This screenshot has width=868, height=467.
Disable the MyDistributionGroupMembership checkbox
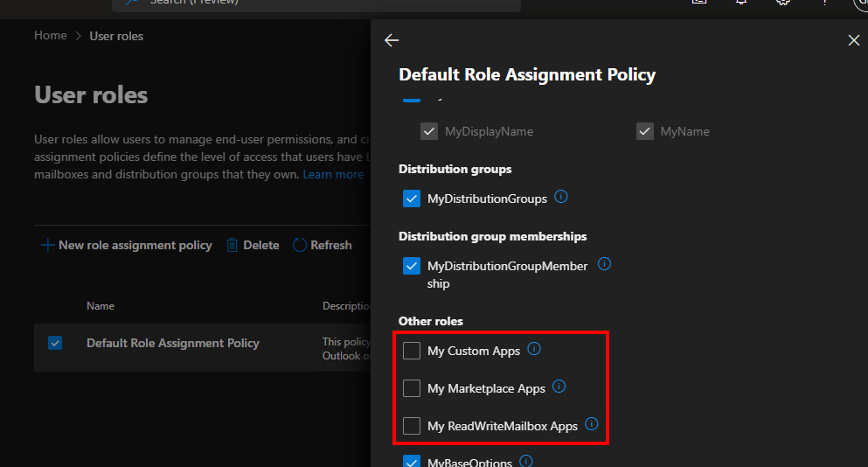(x=412, y=266)
